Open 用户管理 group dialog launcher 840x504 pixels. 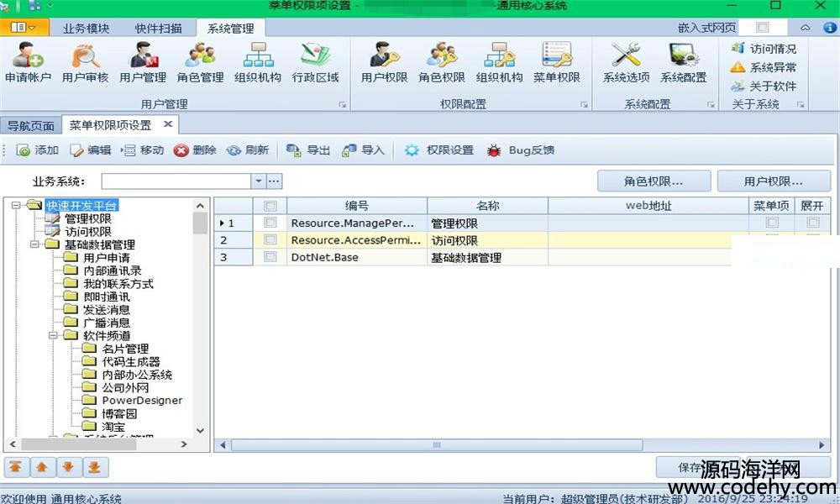click(343, 105)
